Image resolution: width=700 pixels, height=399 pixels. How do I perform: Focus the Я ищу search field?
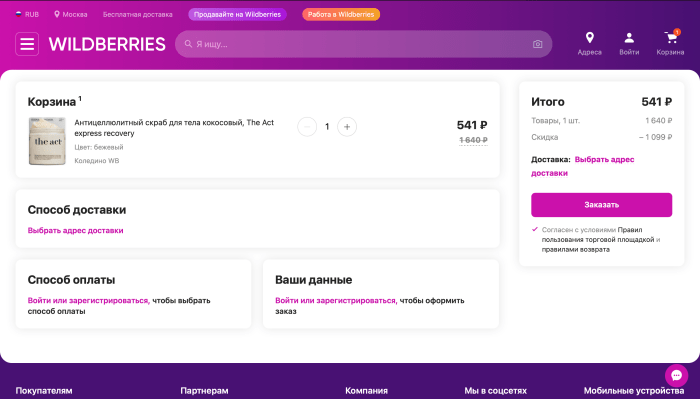363,44
